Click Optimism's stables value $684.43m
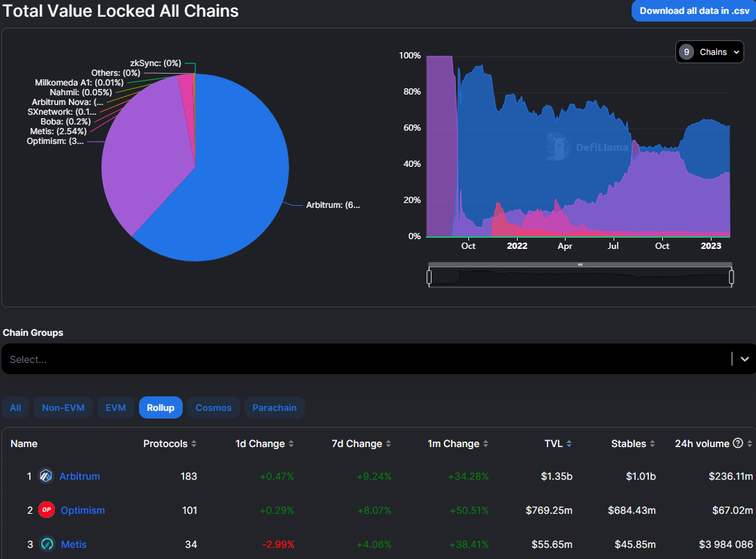 [632, 510]
